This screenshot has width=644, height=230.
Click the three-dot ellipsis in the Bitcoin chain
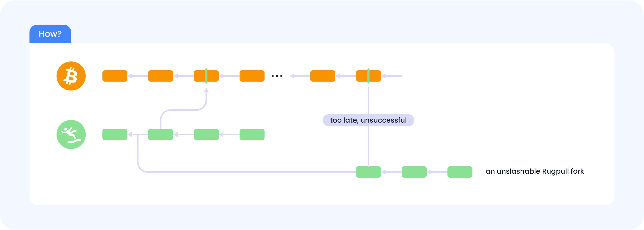tap(277, 76)
